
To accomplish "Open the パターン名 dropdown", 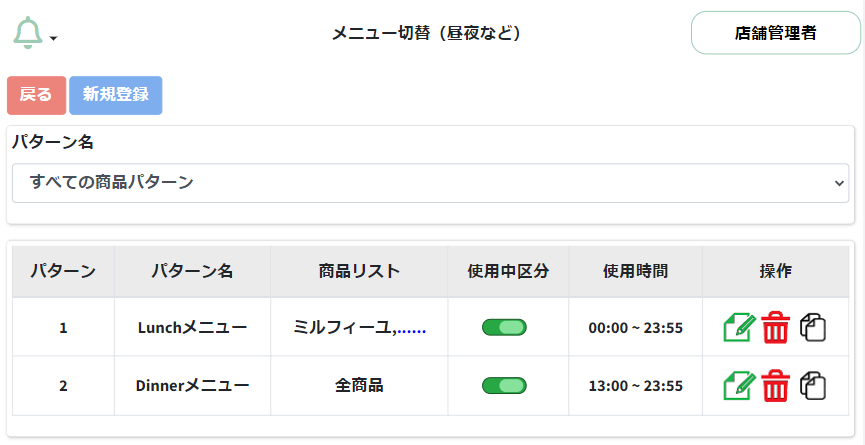I will point(431,183).
